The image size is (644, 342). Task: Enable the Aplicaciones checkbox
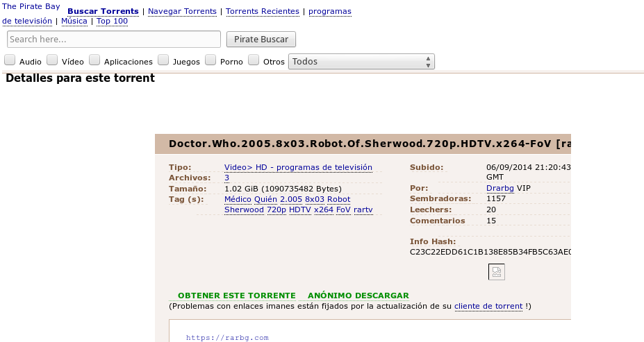pyautogui.click(x=94, y=60)
